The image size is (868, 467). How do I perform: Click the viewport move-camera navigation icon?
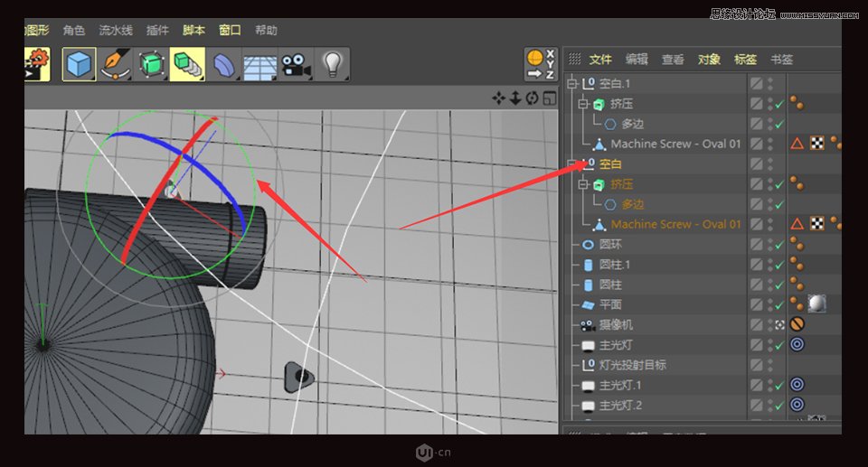498,98
